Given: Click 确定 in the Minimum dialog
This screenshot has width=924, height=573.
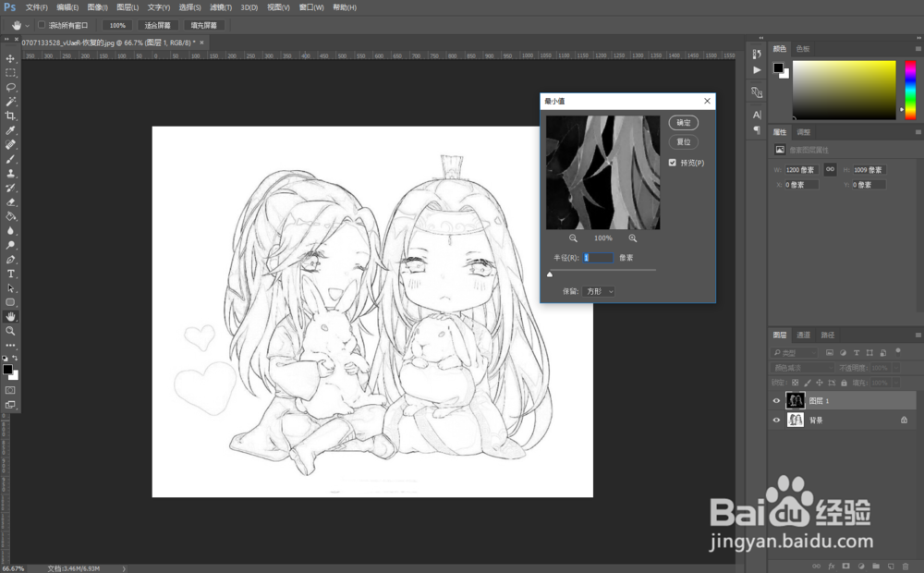Looking at the screenshot, I should click(x=684, y=123).
